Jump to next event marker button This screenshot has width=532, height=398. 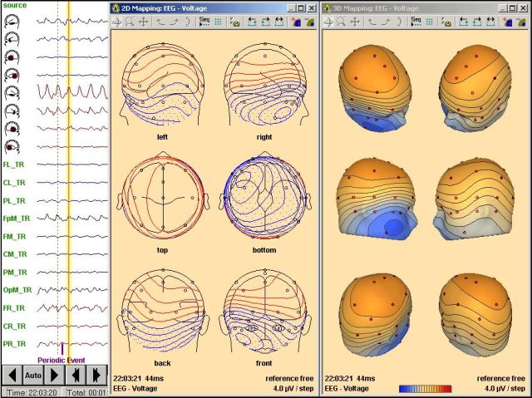(x=97, y=375)
